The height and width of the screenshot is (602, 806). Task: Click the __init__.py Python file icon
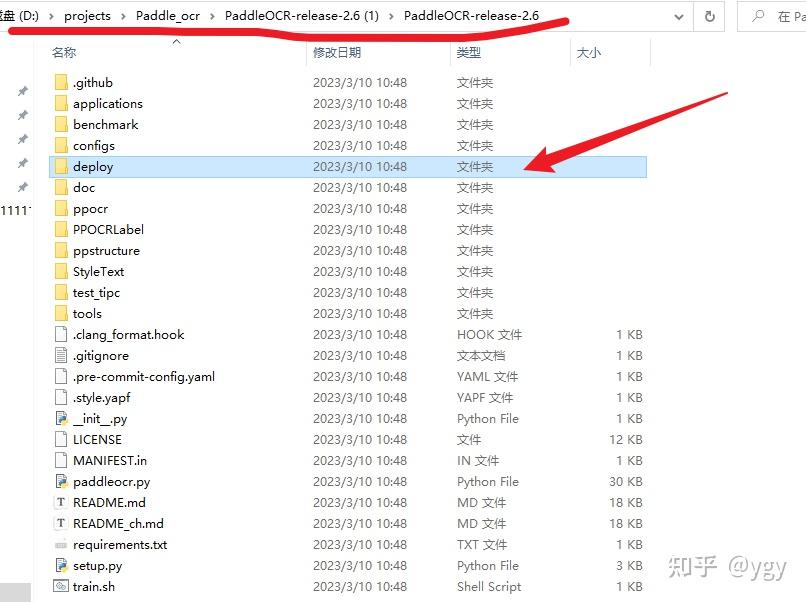point(61,418)
